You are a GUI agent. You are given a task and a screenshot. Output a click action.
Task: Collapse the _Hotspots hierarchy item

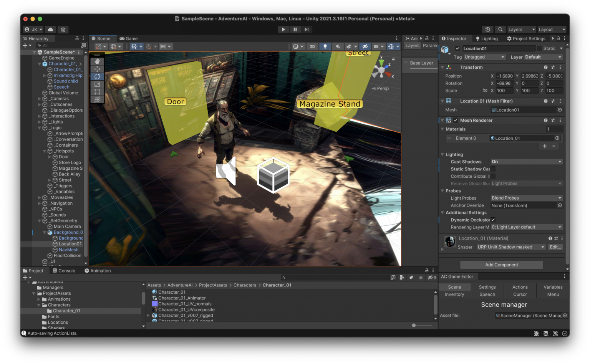pos(45,151)
